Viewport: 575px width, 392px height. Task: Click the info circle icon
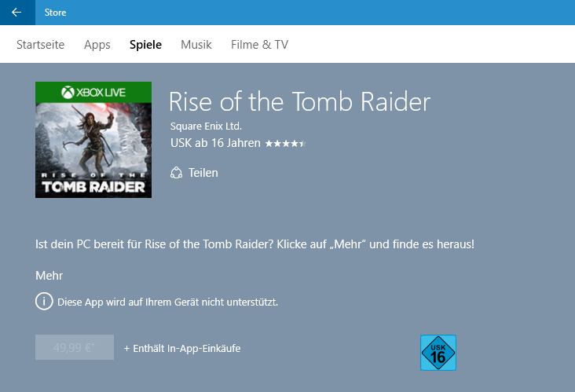coord(44,302)
